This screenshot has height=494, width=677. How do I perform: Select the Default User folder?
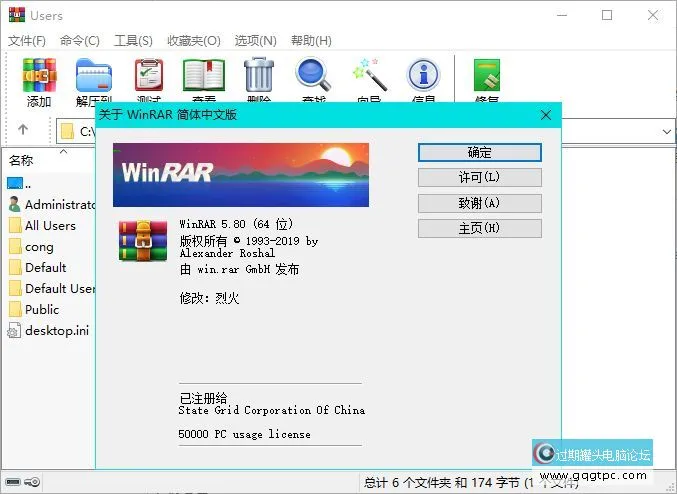(51, 288)
